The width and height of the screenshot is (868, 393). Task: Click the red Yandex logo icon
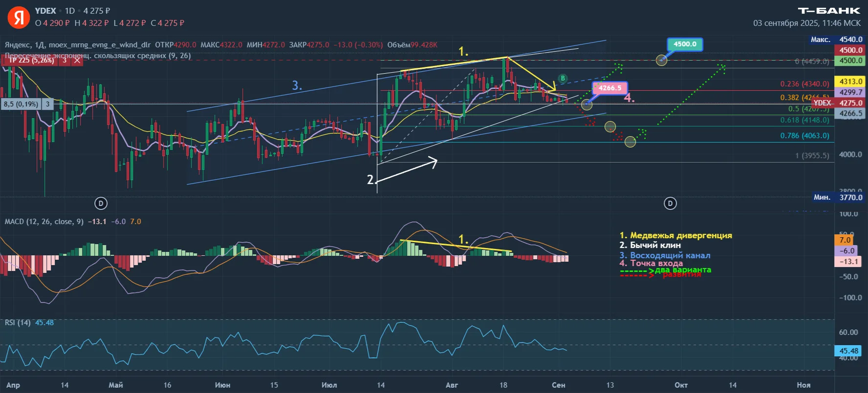19,17
